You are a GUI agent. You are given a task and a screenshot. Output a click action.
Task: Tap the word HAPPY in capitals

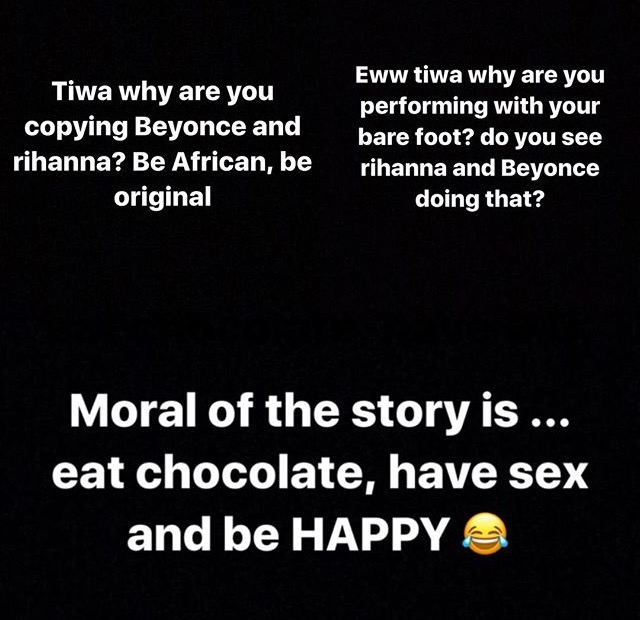(370, 534)
